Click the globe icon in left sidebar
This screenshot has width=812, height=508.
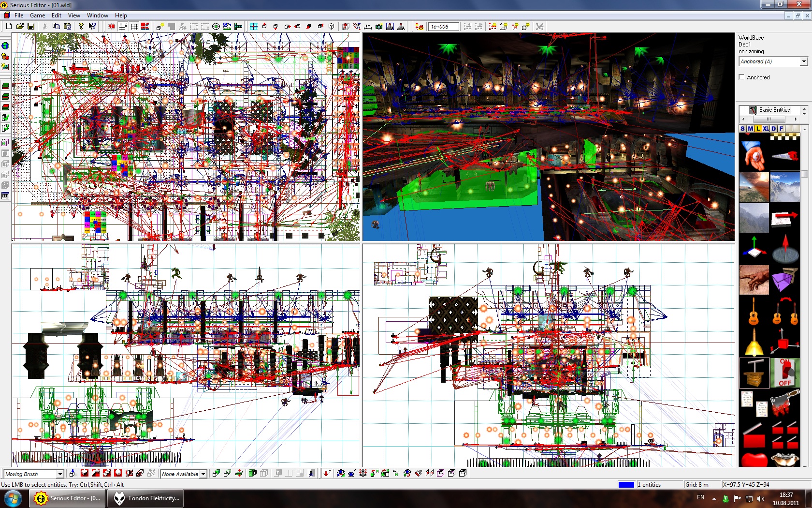pyautogui.click(x=5, y=45)
